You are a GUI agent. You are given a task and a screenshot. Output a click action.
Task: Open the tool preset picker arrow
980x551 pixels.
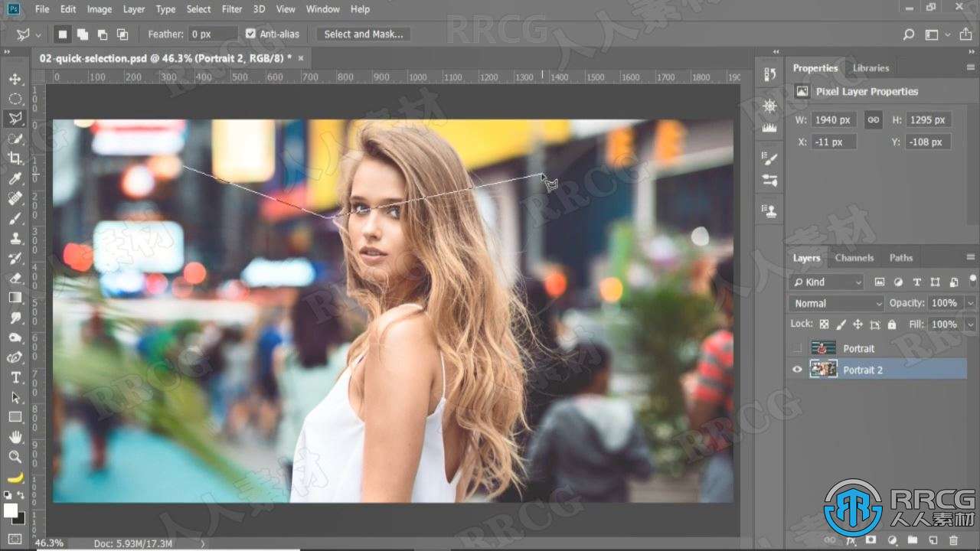38,34
